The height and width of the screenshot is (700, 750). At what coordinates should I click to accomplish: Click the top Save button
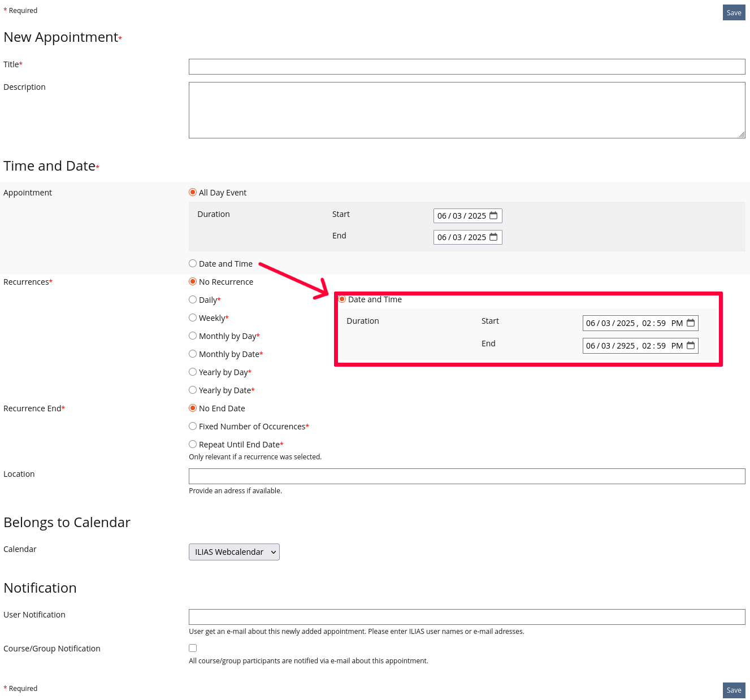(x=734, y=13)
